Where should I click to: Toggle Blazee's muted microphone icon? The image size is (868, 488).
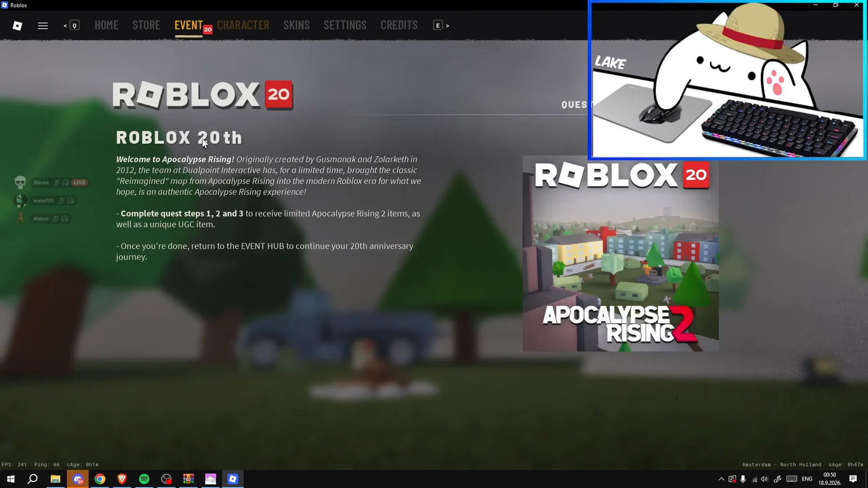click(x=56, y=183)
